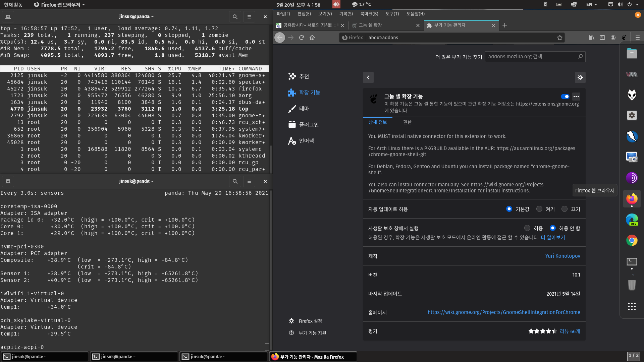Screen dimensions: 644x362
Task: Open the Firefox account icon
Action: pyautogui.click(x=613, y=38)
